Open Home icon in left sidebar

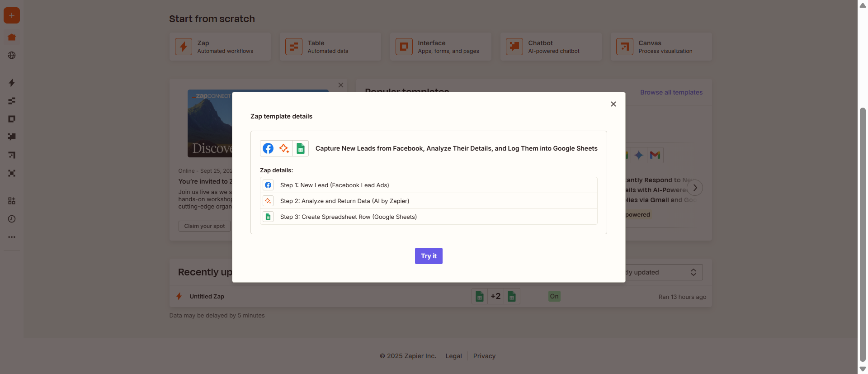coord(12,37)
